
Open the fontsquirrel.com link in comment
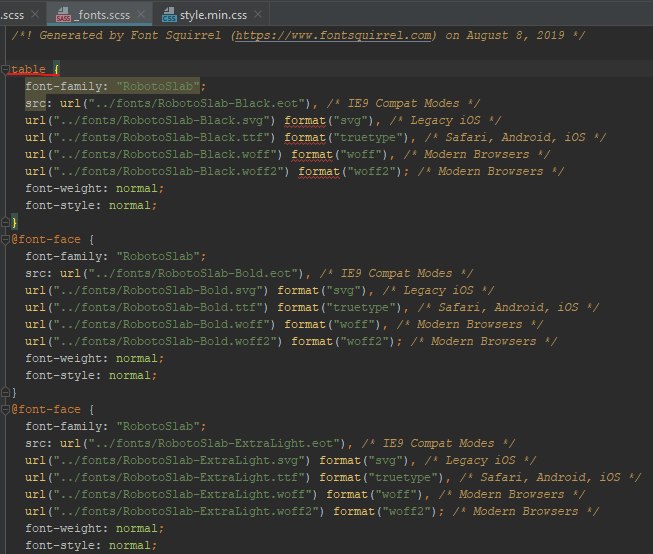pos(334,35)
